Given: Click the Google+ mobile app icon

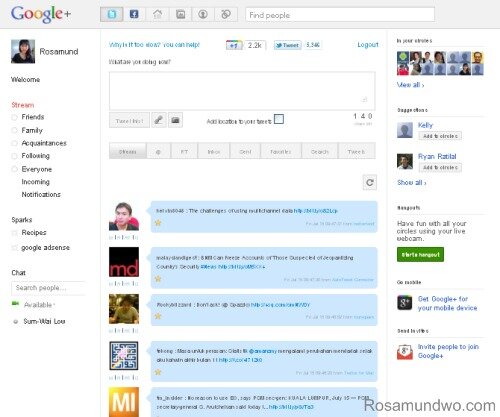Looking at the screenshot, I should pos(405,303).
